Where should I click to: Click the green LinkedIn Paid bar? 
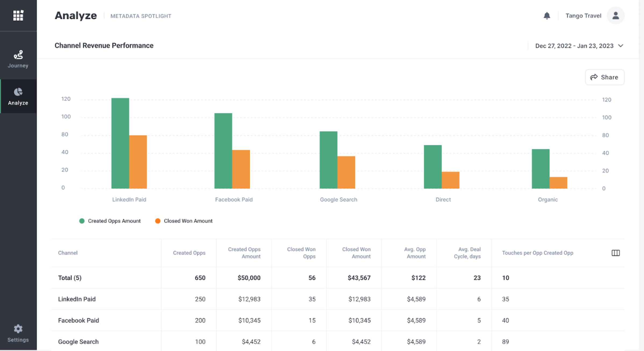120,143
